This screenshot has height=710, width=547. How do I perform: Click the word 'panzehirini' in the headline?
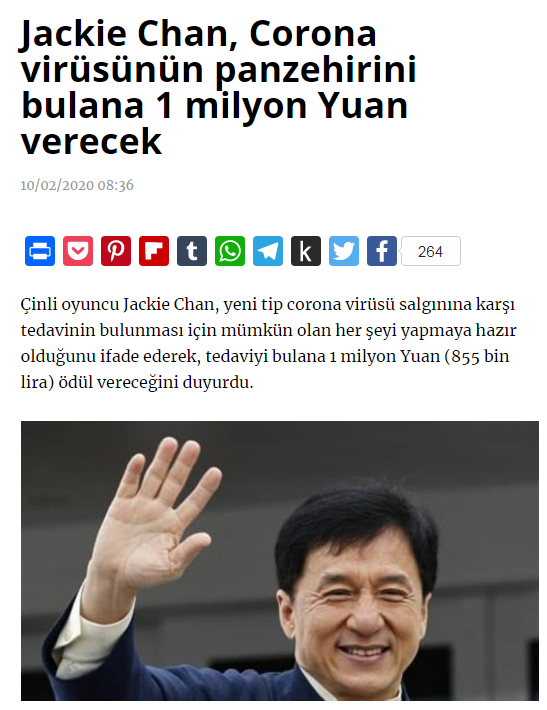pos(316,71)
